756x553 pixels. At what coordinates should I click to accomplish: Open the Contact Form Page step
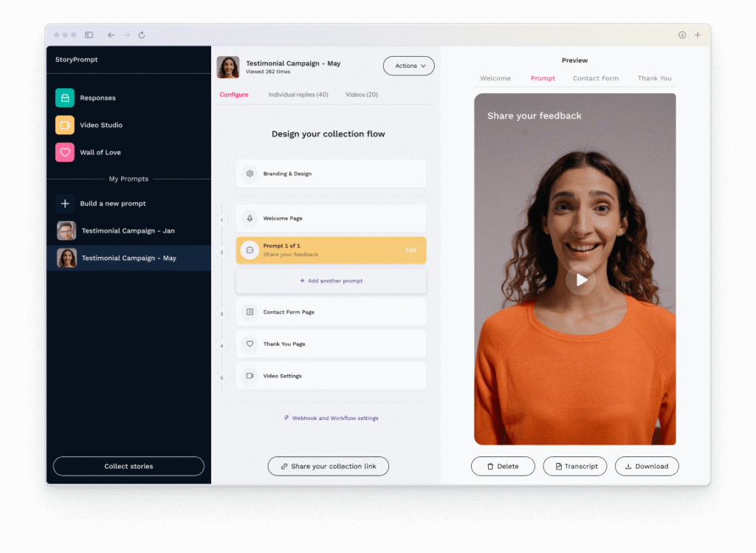pos(331,312)
